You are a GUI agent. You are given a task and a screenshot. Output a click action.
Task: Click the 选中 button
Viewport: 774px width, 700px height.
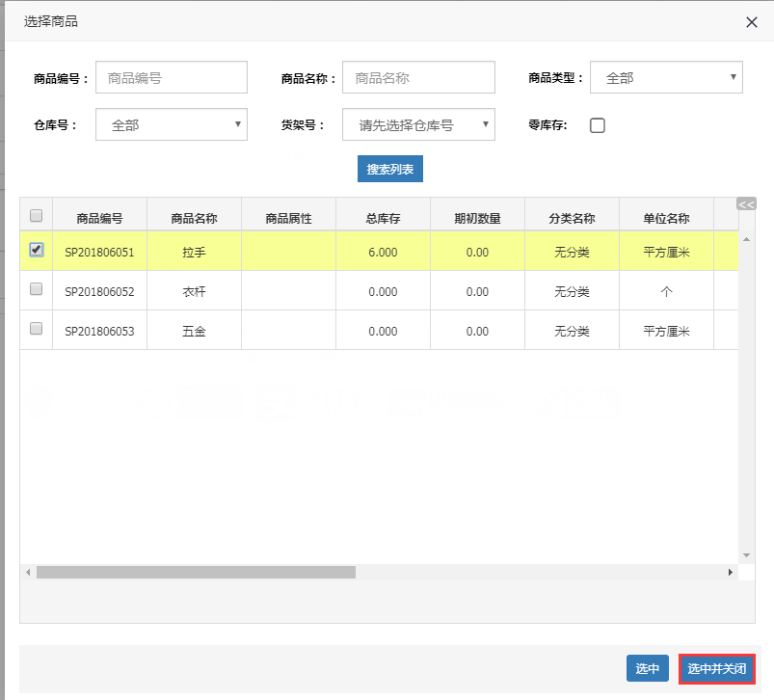click(647, 668)
